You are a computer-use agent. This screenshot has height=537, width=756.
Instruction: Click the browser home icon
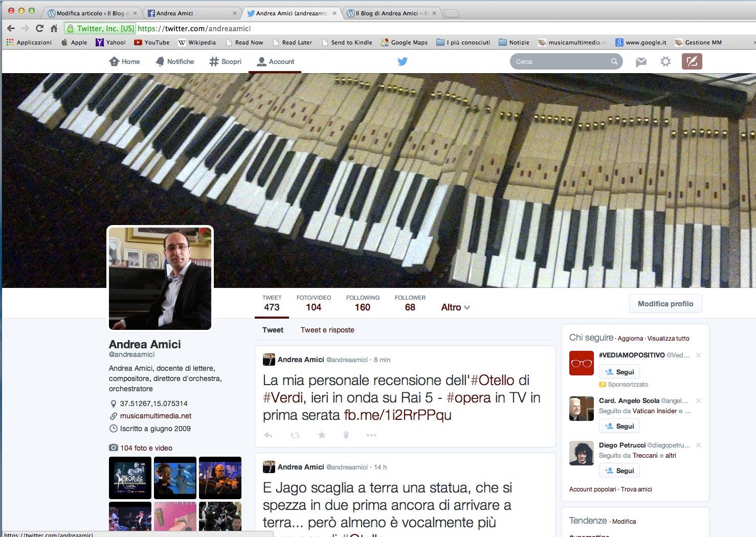[54, 29]
